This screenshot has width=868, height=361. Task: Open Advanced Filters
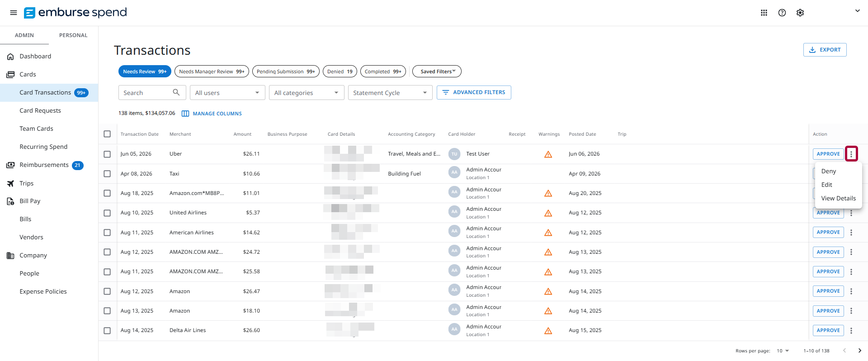pos(474,92)
